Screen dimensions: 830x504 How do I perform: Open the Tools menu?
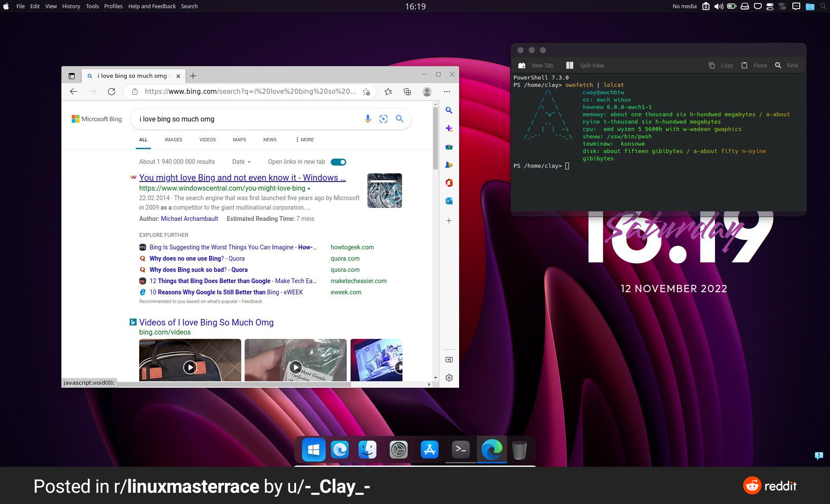pos(92,6)
